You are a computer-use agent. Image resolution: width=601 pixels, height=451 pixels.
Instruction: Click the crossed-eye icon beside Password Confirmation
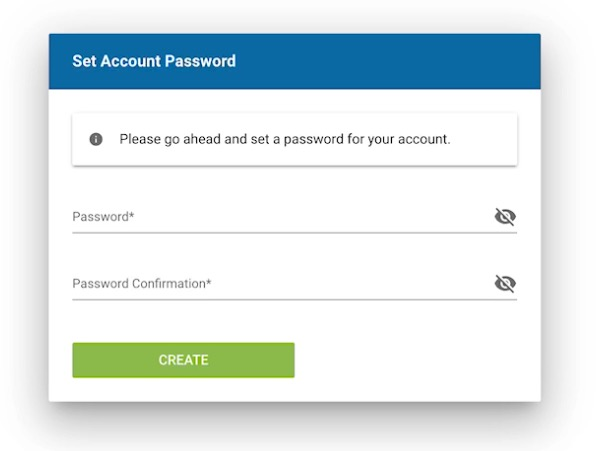pyautogui.click(x=505, y=284)
